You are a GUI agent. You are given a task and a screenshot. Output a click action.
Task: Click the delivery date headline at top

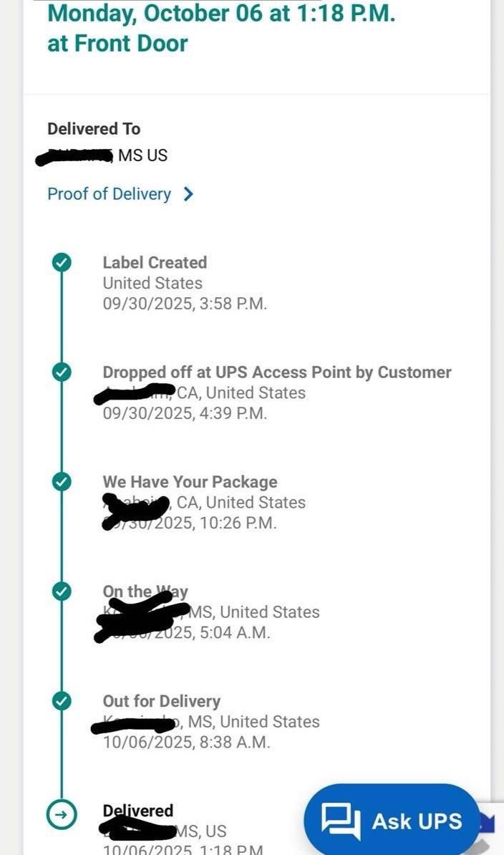[220, 14]
